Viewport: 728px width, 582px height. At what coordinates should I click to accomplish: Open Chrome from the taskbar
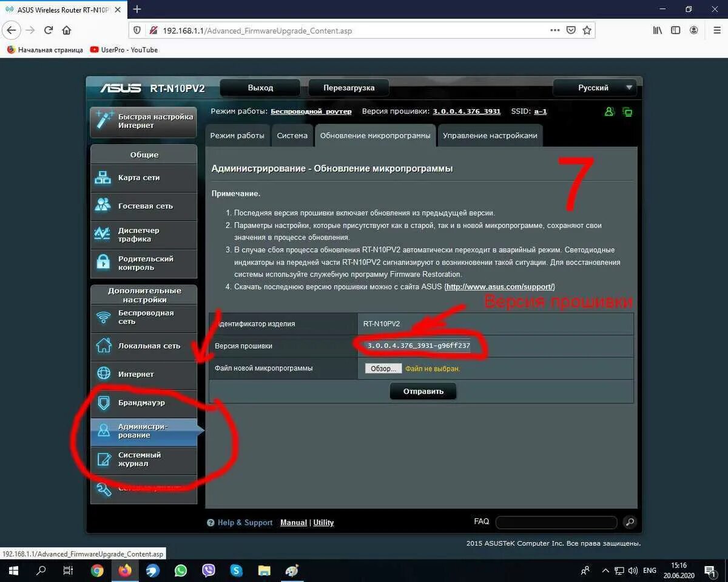[97, 570]
